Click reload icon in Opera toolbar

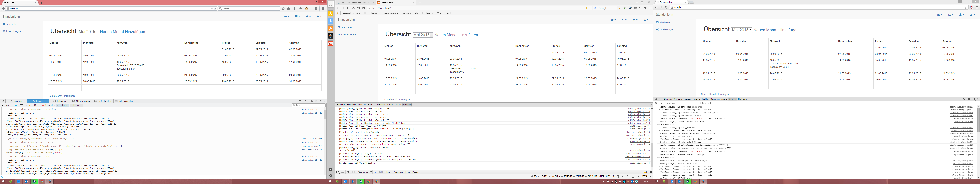tap(348, 8)
